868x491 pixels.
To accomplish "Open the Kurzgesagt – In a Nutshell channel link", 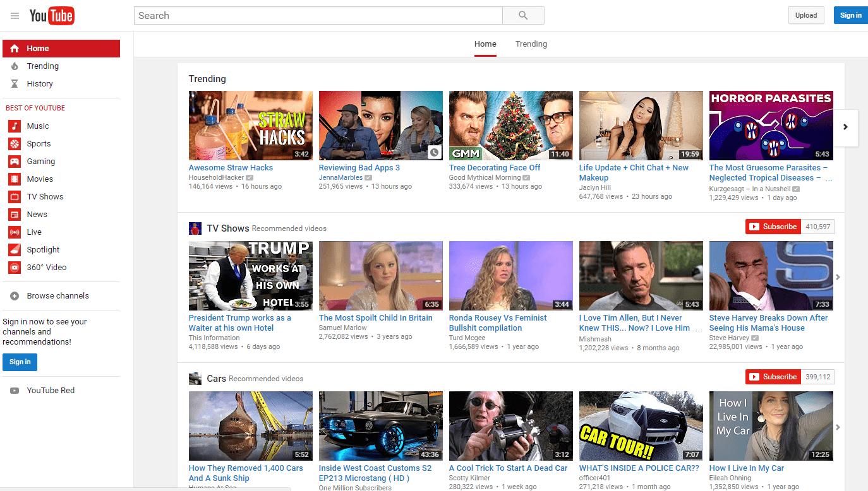I will click(750, 189).
